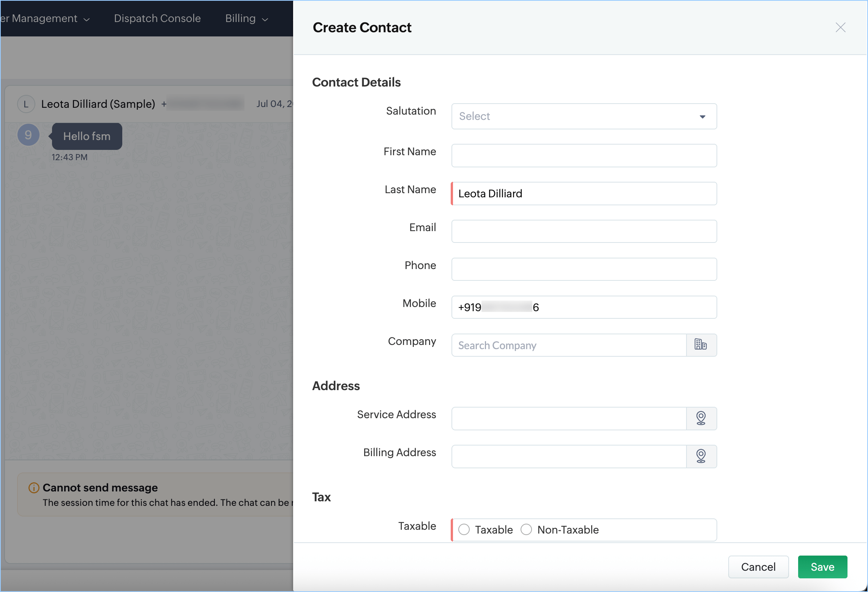Click the Leota Dilliard avatar icon
The image size is (868, 592).
[x=26, y=104]
